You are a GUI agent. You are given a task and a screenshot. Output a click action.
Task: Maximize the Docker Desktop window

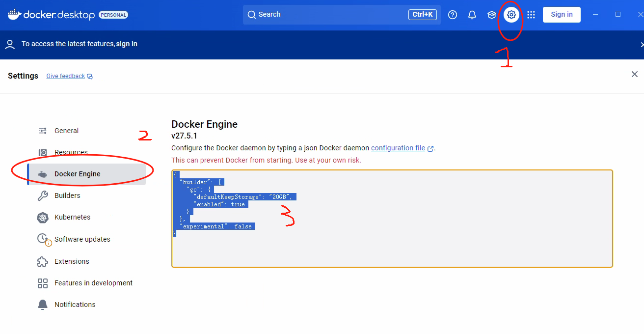[x=618, y=15]
